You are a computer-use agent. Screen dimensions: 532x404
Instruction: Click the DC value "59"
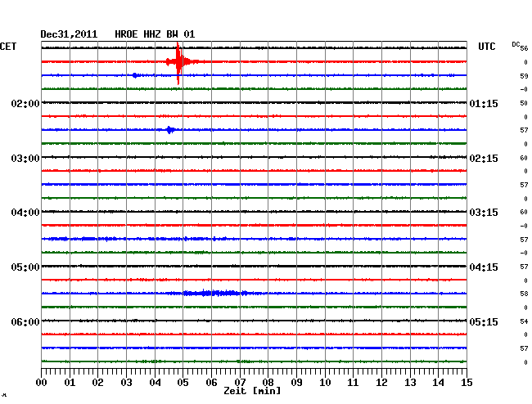pos(524,76)
